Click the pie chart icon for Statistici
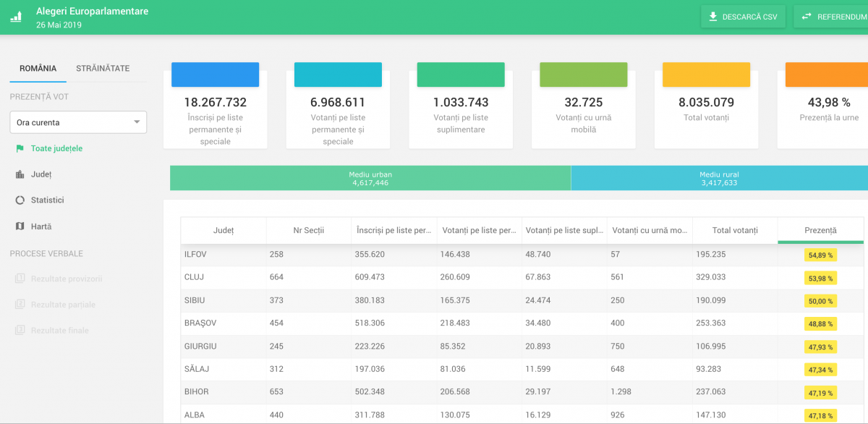This screenshot has width=868, height=424. click(x=20, y=200)
